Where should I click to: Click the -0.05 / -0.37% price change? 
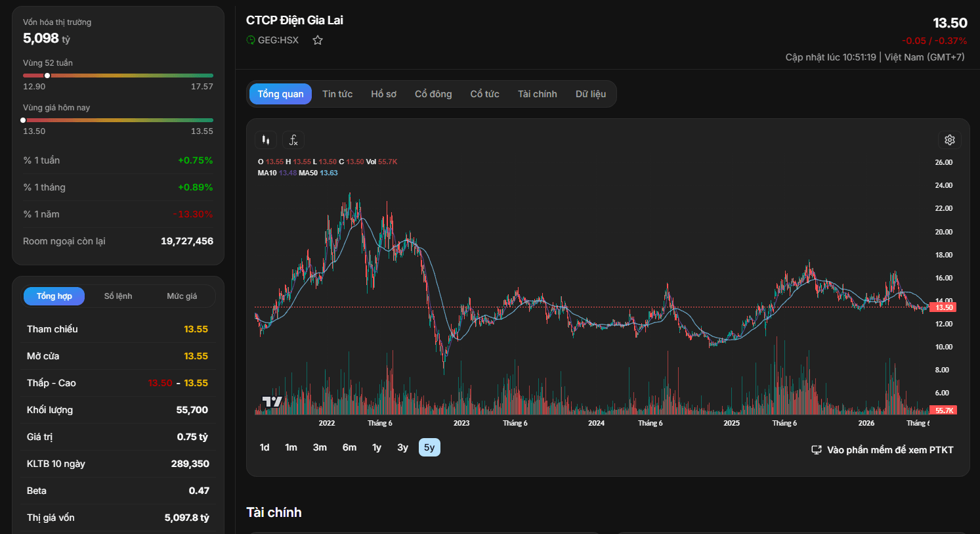pos(934,41)
